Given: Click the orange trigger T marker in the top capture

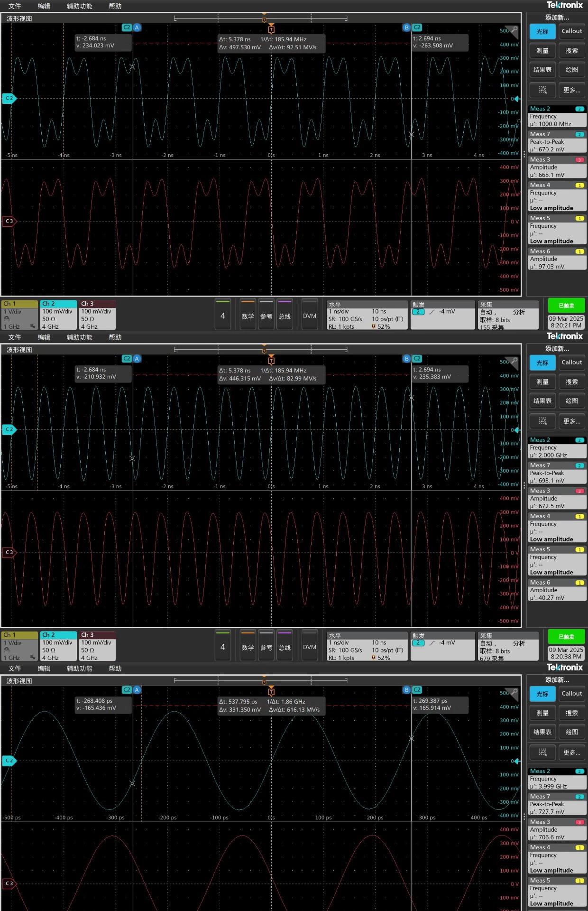Looking at the screenshot, I should pyautogui.click(x=271, y=29).
